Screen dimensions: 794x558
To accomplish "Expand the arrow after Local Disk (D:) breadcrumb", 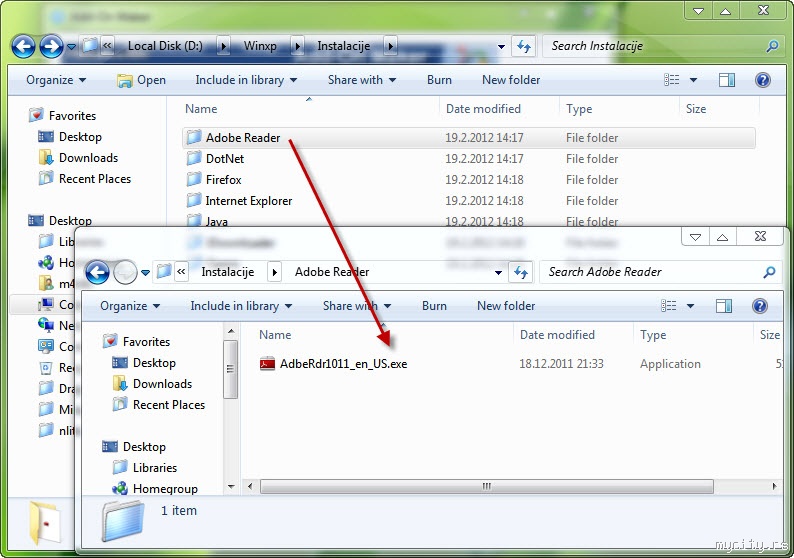I will (x=223, y=47).
